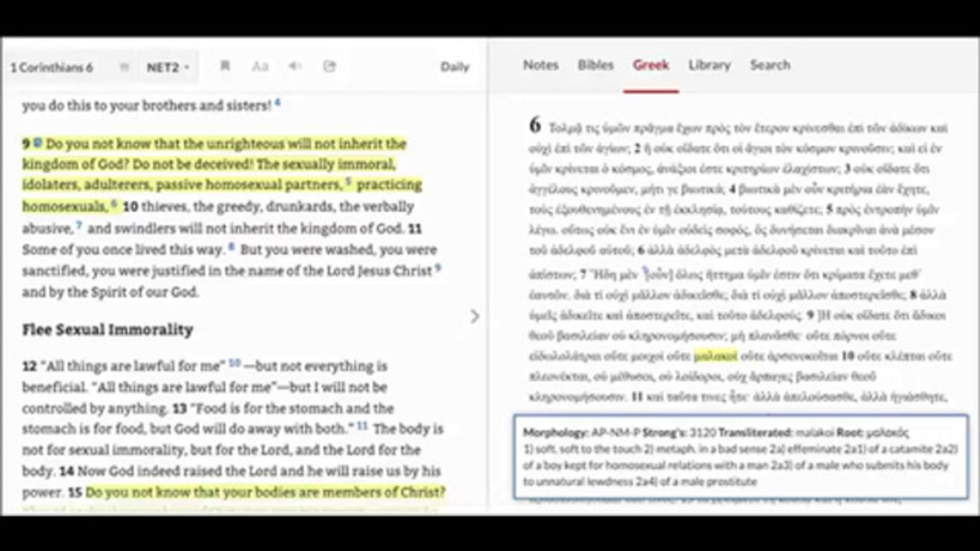This screenshot has width=980, height=551.
Task: Select the Greek tab
Action: point(651,65)
